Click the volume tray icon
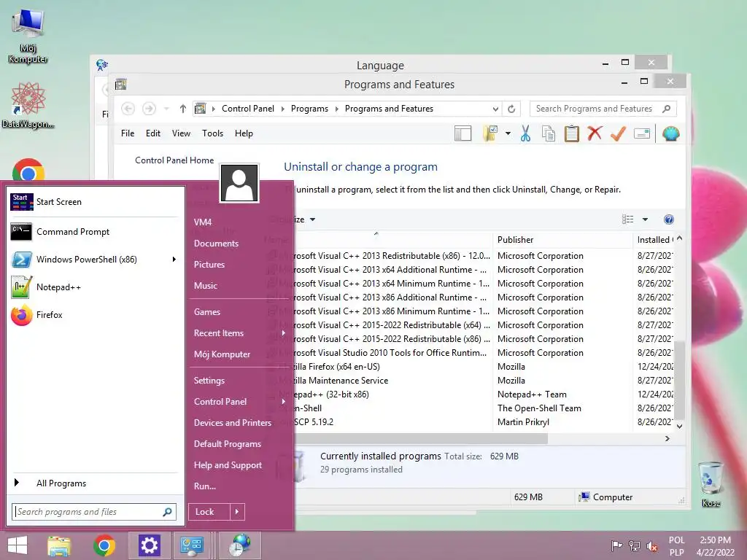The width and height of the screenshot is (747, 560). coord(651,546)
